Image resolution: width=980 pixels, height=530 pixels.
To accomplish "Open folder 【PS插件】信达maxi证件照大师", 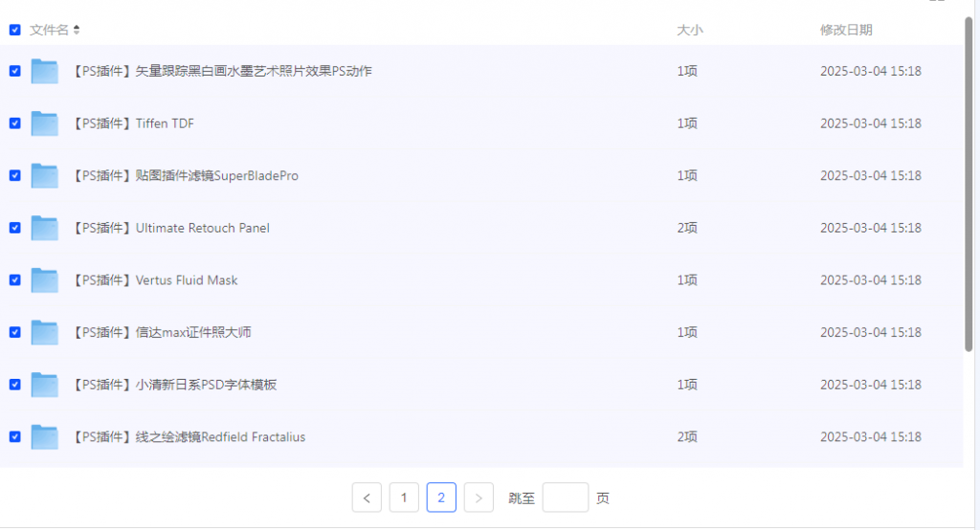I will (161, 333).
